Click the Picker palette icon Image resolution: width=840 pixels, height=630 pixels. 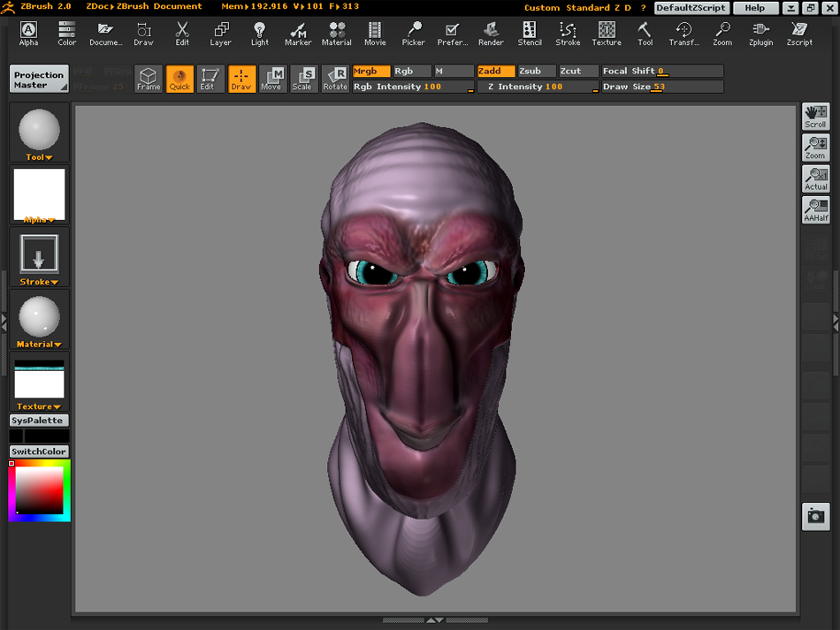point(413,34)
